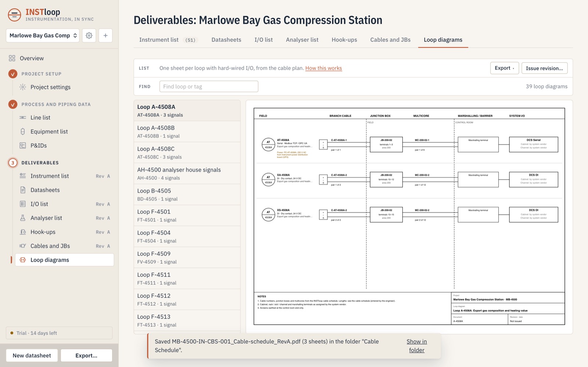
Task: Collapse the Deliverables section step marker
Action: [13, 163]
